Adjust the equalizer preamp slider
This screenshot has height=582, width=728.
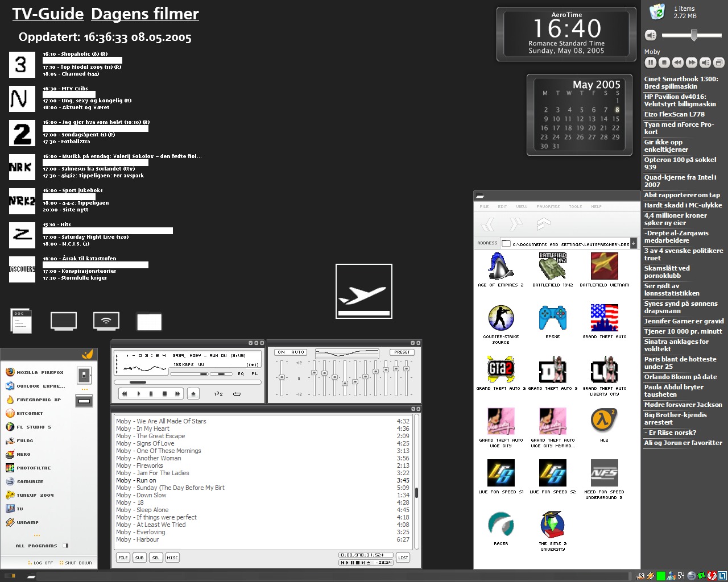[x=282, y=378]
